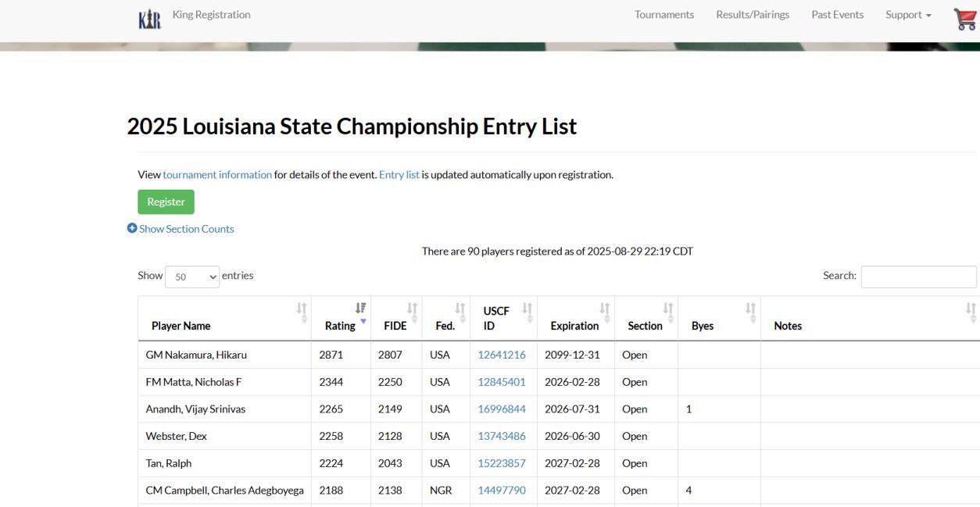Image resolution: width=980 pixels, height=507 pixels.
Task: Click the plus icon beside Show Section Counts
Action: click(132, 229)
